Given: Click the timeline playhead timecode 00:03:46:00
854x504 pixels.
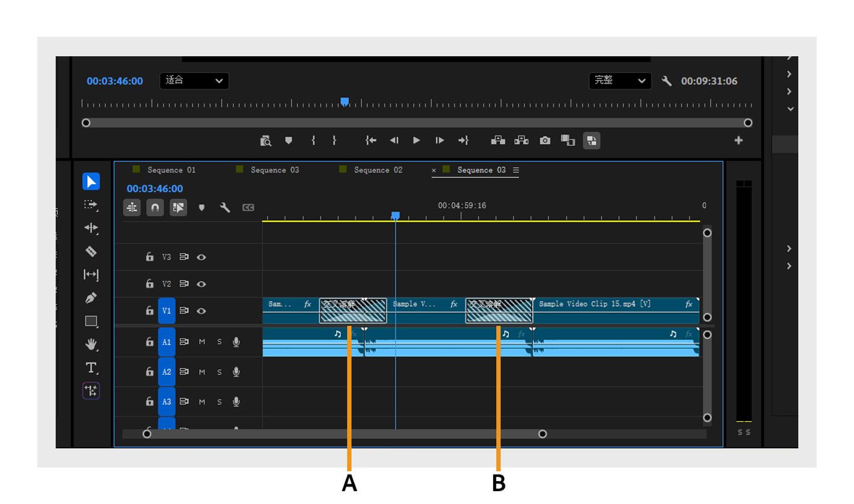Looking at the screenshot, I should pos(155,189).
